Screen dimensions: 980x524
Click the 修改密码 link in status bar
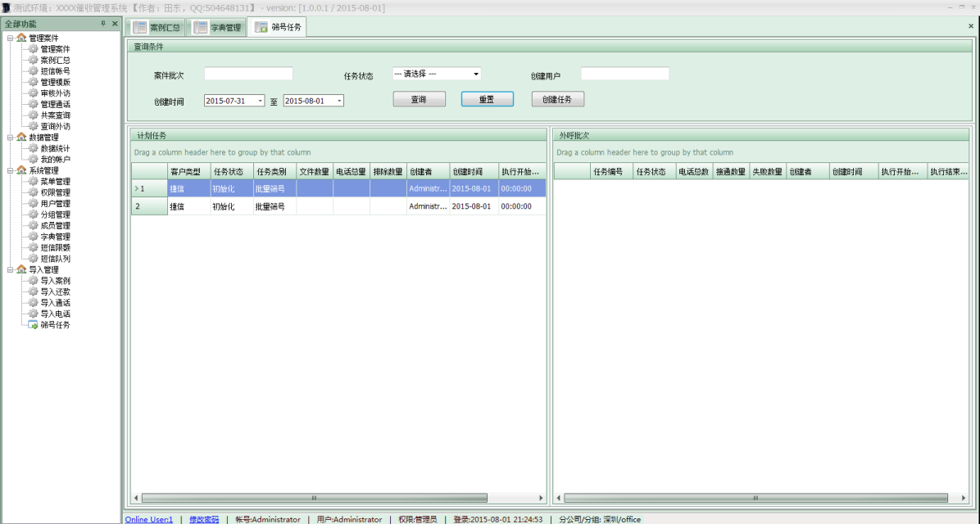click(x=204, y=519)
